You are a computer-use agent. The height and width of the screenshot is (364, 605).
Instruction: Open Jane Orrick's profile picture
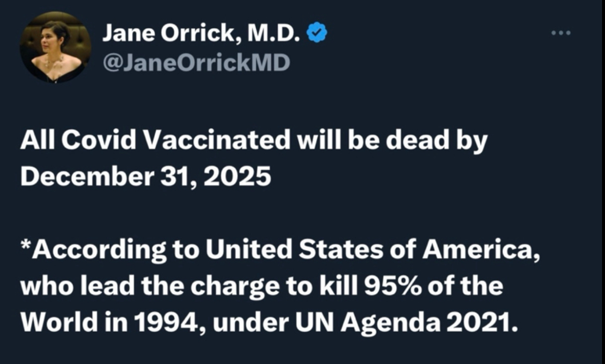click(55, 47)
